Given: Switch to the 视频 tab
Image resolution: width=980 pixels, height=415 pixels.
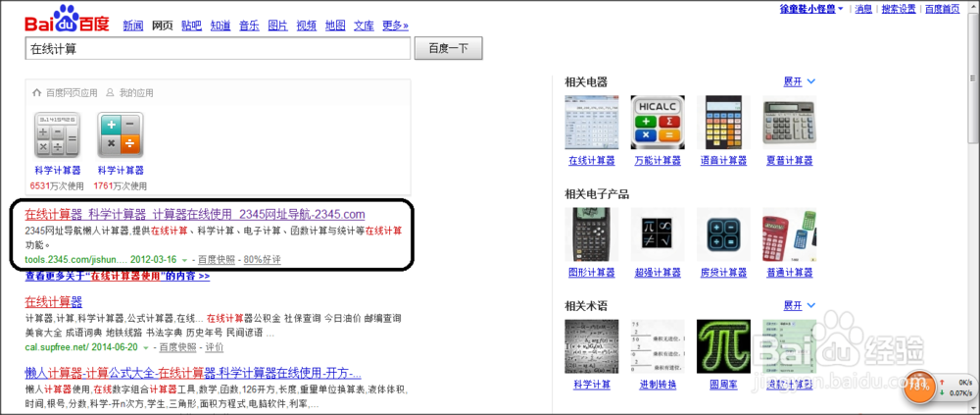Looking at the screenshot, I should [307, 26].
